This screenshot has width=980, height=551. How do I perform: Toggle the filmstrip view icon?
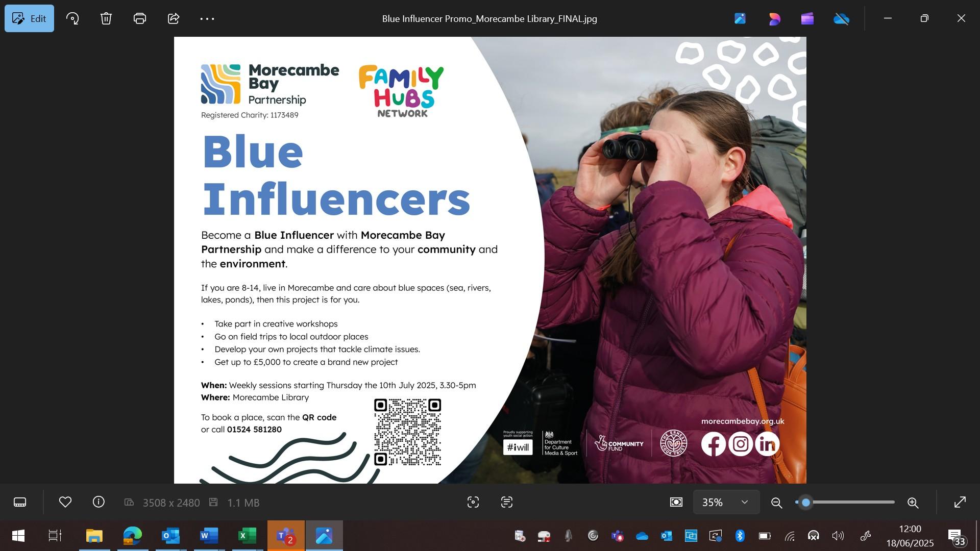pos(20,502)
